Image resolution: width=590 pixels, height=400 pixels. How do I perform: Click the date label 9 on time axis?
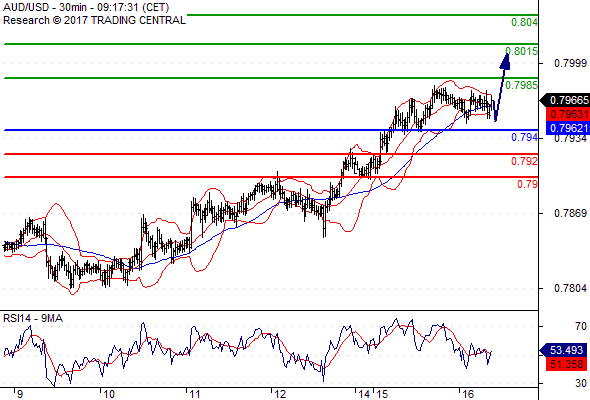tap(20, 394)
